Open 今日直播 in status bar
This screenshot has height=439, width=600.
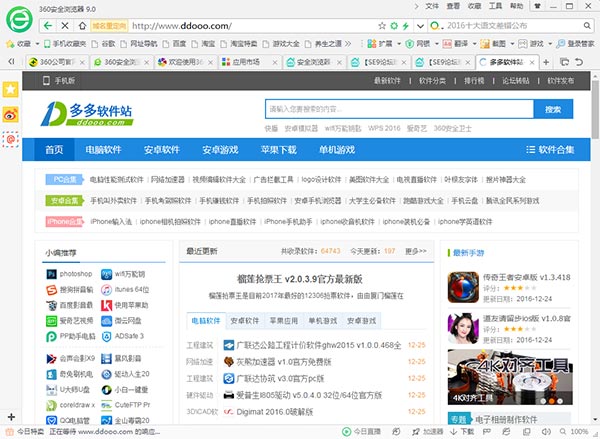pyautogui.click(x=362, y=432)
